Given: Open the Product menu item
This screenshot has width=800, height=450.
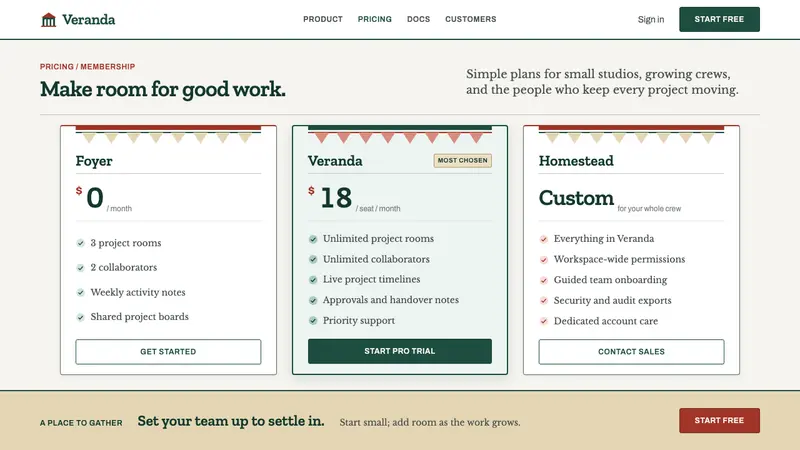Looking at the screenshot, I should point(323,19).
